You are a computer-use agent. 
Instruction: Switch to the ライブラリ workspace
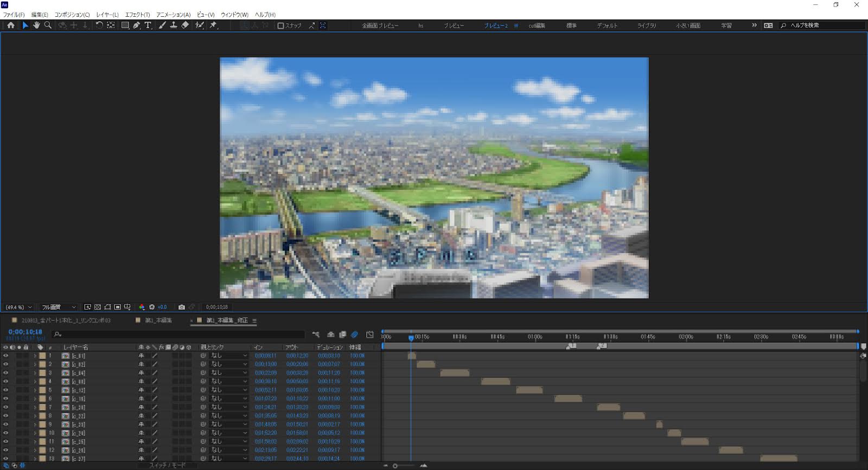click(x=647, y=25)
